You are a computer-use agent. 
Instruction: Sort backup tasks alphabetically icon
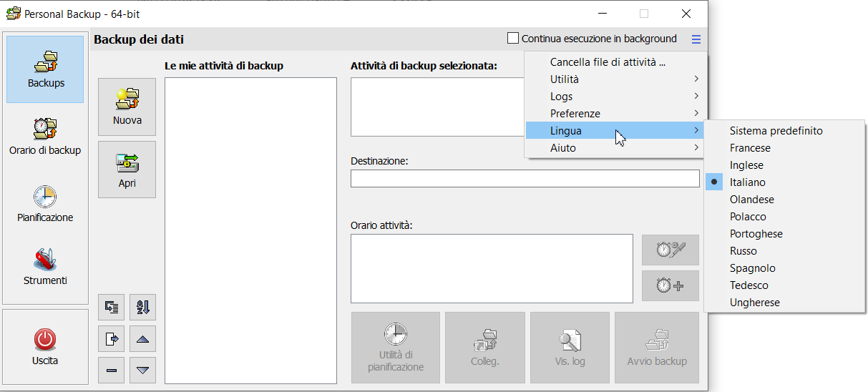(142, 307)
